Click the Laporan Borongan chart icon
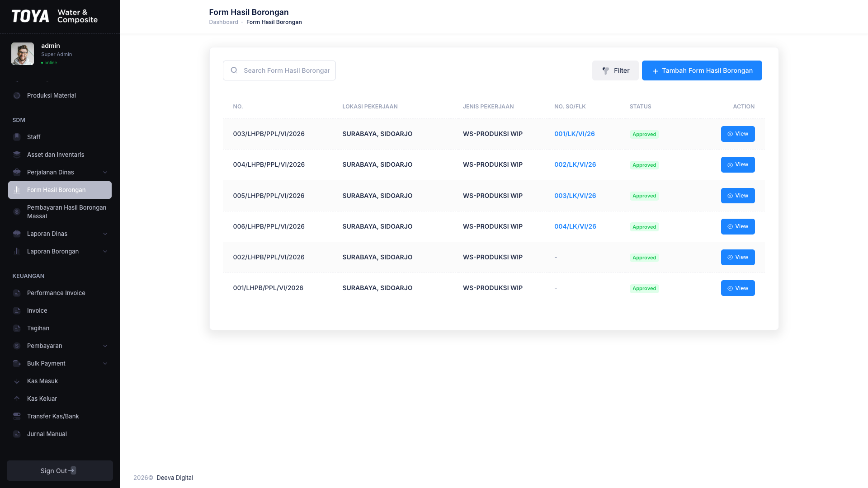 [17, 251]
